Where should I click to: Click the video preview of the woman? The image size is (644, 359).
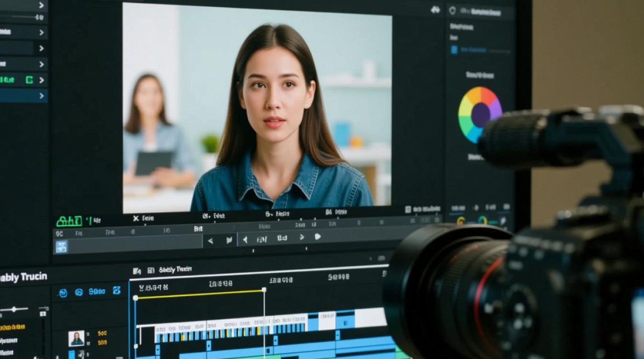click(x=257, y=108)
